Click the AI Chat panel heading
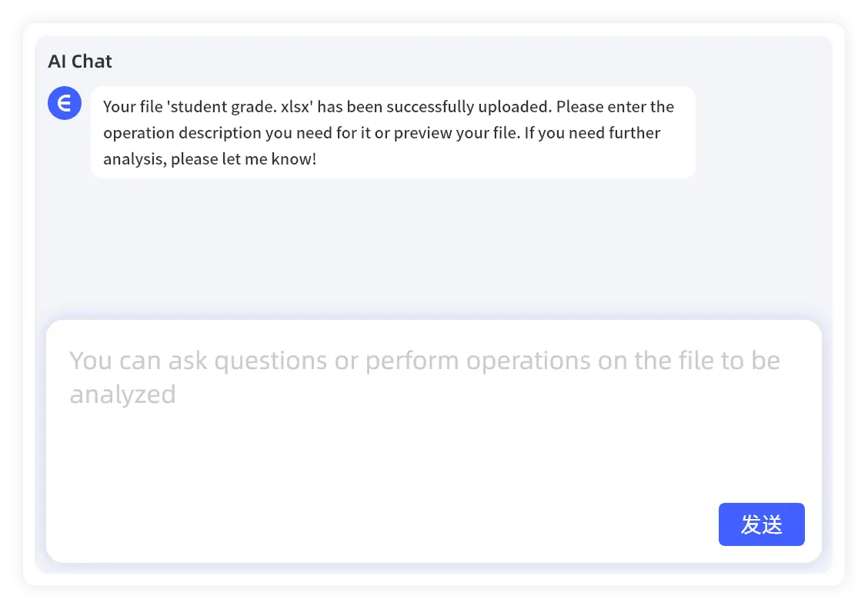 tap(80, 62)
